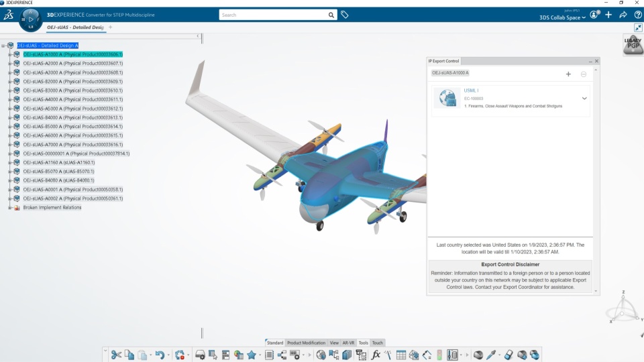Image resolution: width=644 pixels, height=362 pixels.
Task: Click the robot axis compass in viewport
Action: [x=623, y=308]
